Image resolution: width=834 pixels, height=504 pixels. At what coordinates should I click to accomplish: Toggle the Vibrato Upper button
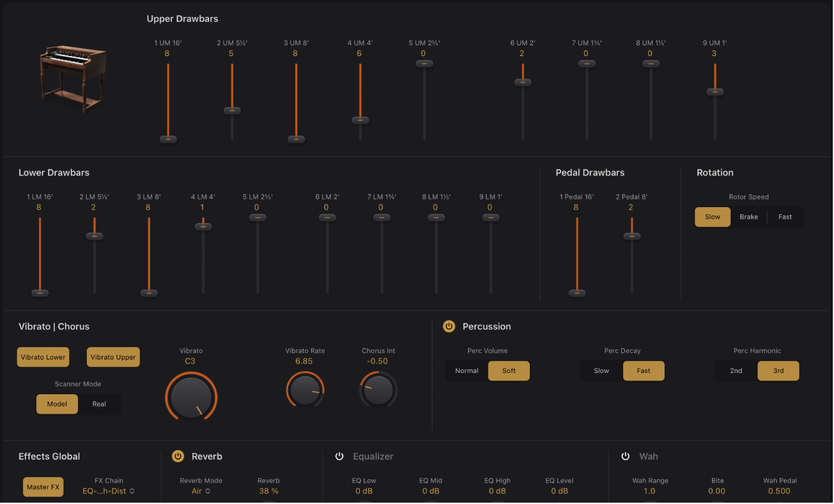point(113,357)
